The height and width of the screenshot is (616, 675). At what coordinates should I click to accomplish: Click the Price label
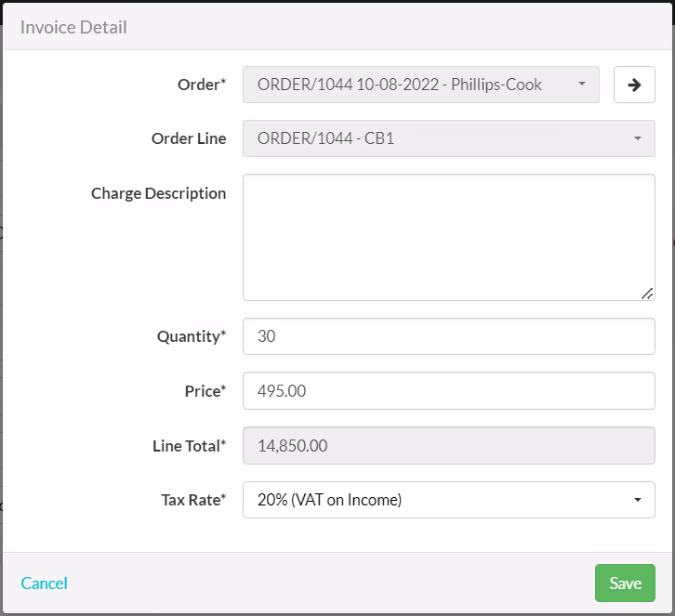(205, 391)
